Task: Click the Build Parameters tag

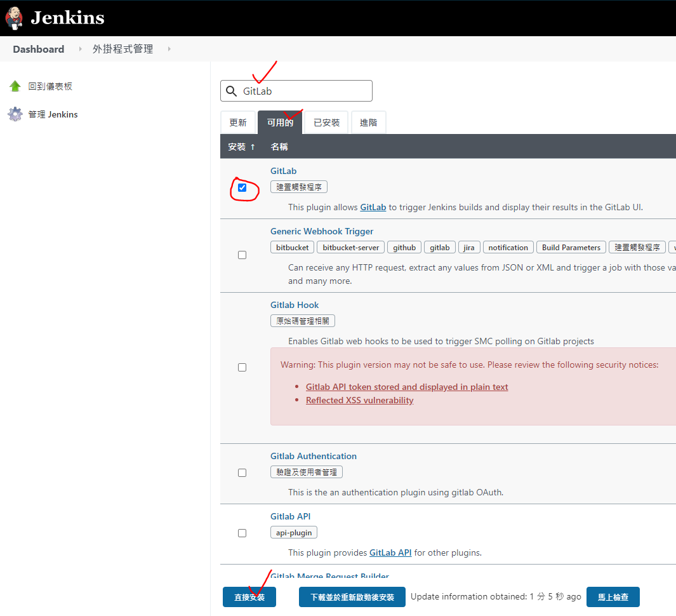Action: coord(571,248)
